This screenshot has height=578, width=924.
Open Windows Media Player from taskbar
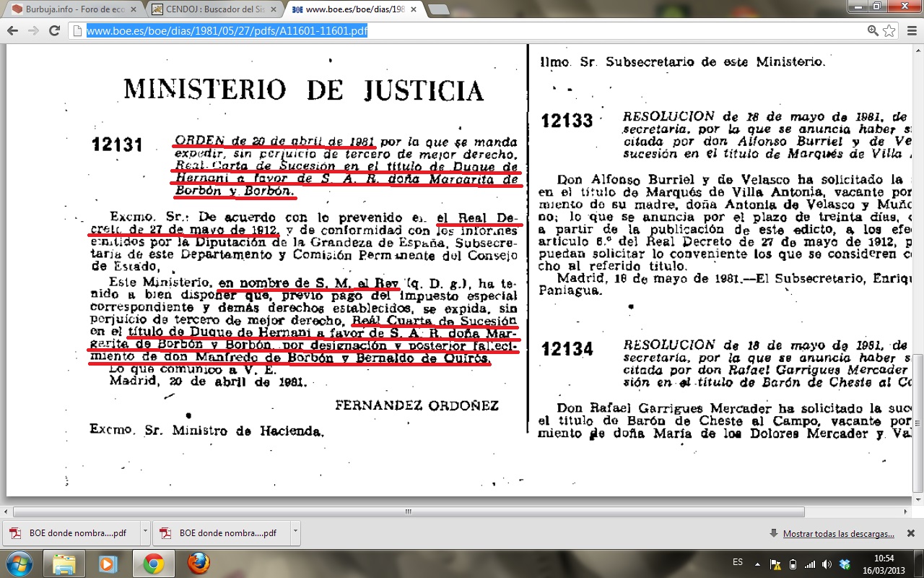[x=108, y=563]
